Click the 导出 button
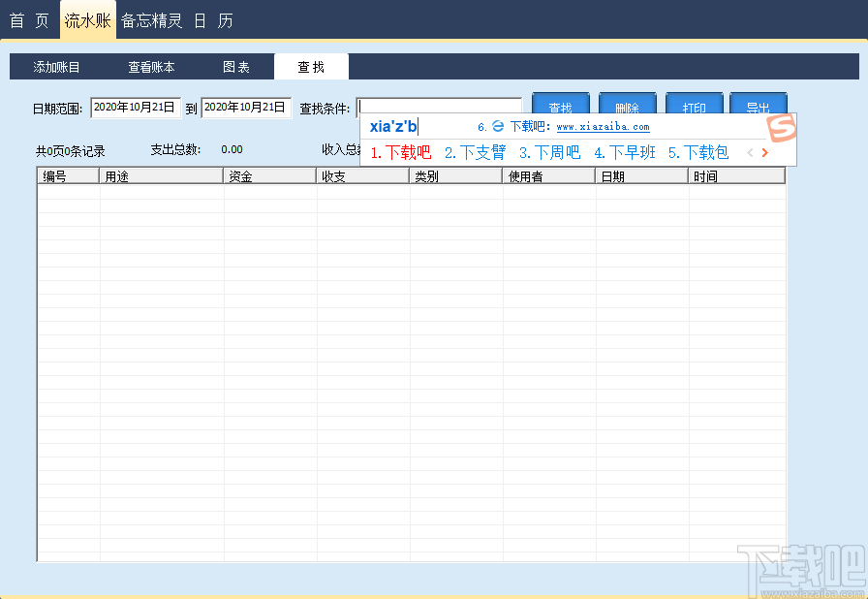This screenshot has height=599, width=868. [759, 103]
